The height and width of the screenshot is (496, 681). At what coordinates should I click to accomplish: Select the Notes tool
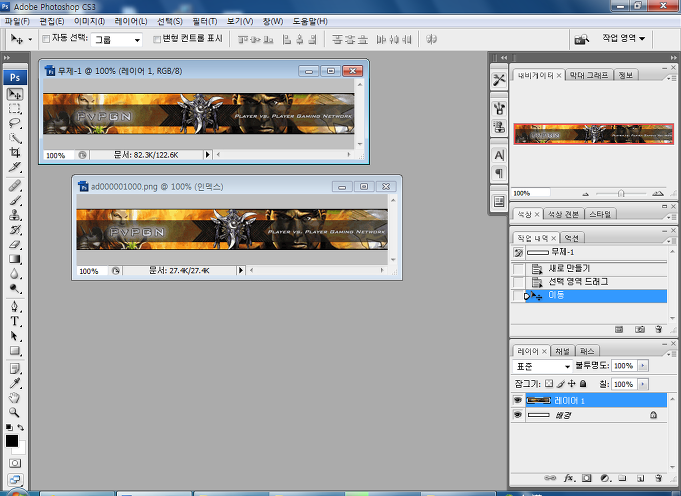tap(15, 369)
